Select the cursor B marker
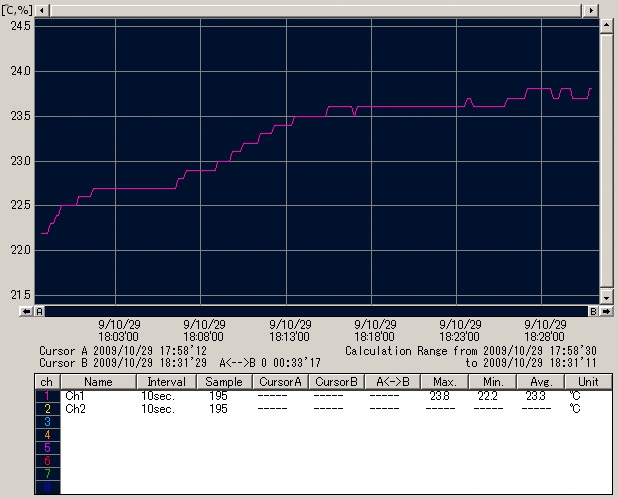The image size is (618, 498). click(593, 311)
